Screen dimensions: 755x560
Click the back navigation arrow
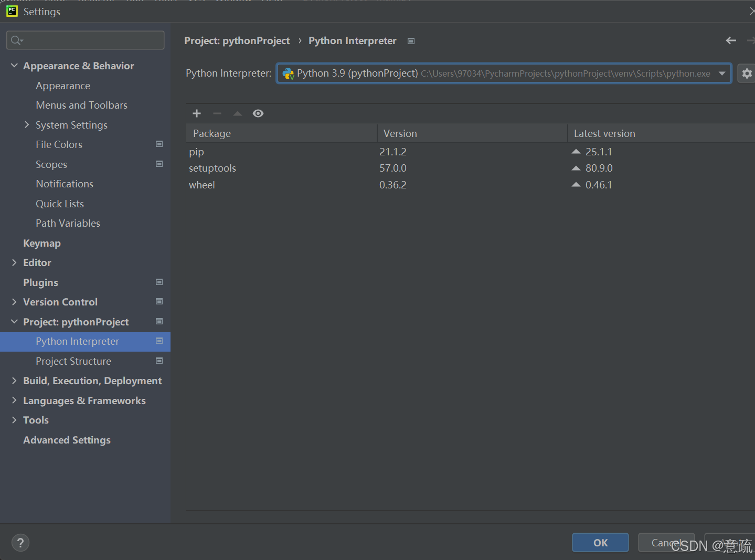(731, 40)
